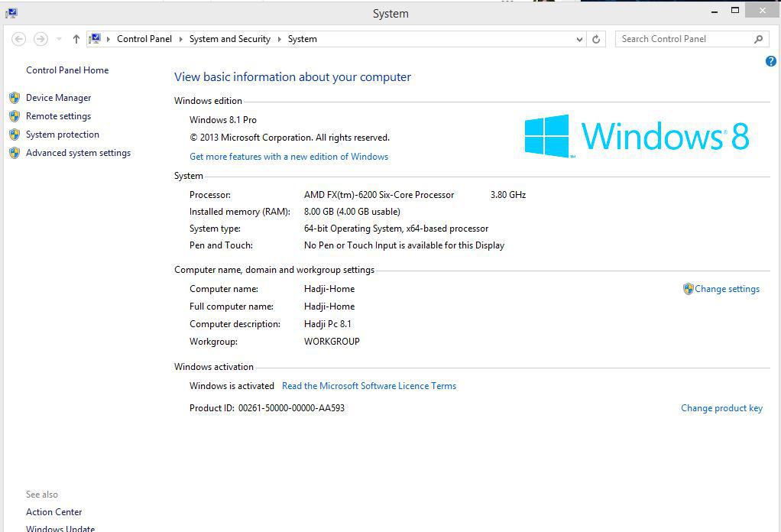The height and width of the screenshot is (532, 781).
Task: Expand the chevron after Control Panel
Action: pyautogui.click(x=180, y=39)
